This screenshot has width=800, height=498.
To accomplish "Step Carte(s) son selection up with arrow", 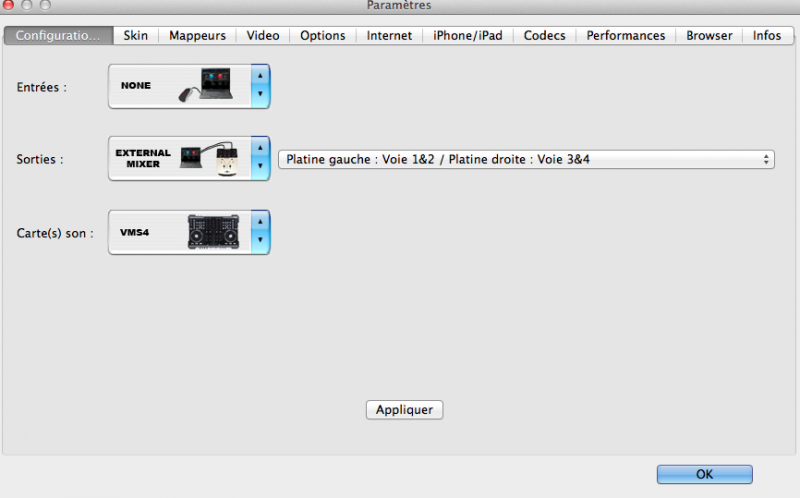I will coord(260,221).
